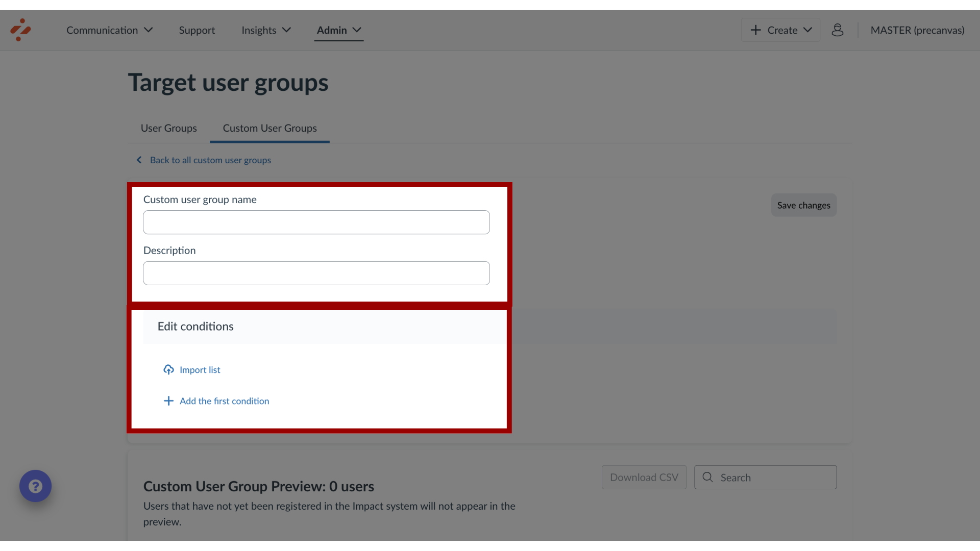Switch to the User Groups tab
Viewport: 980px width, 551px height.
(x=168, y=127)
